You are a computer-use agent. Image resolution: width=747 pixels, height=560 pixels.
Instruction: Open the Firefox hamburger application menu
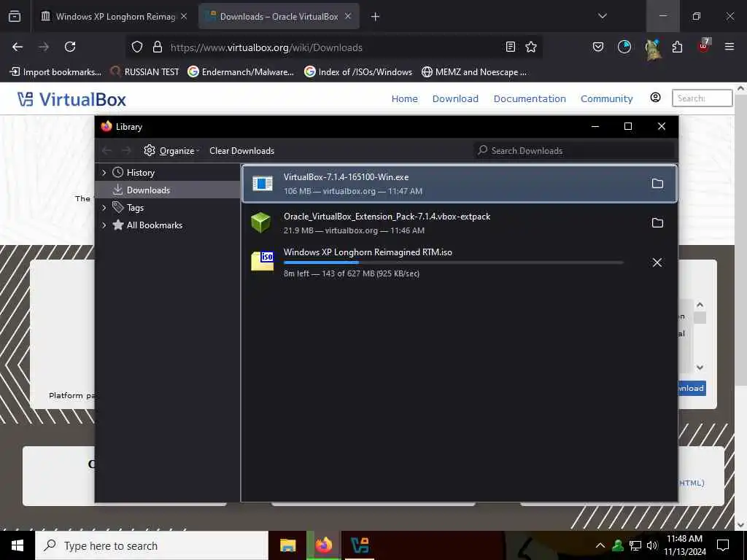click(729, 47)
